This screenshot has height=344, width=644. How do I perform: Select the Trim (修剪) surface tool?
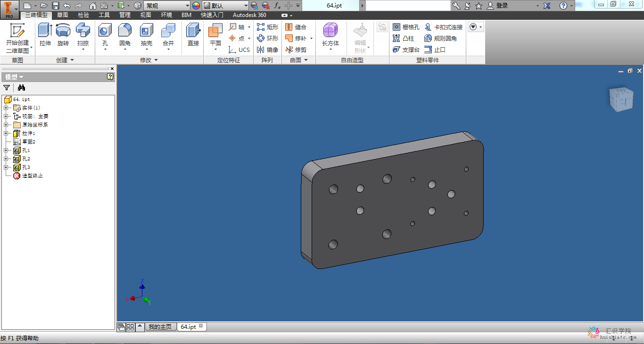[296, 50]
